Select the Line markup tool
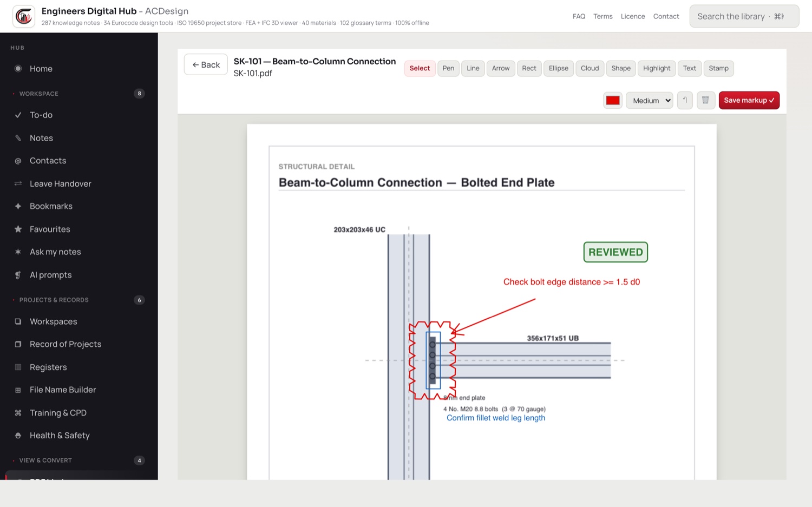812x507 pixels. click(x=473, y=68)
